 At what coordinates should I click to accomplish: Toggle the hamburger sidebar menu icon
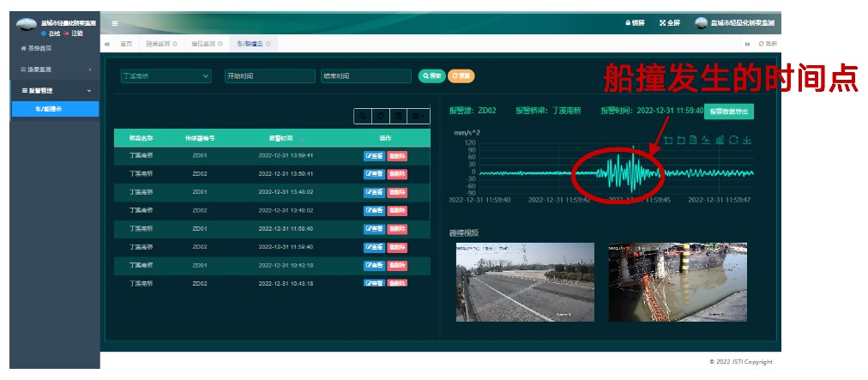(x=115, y=23)
